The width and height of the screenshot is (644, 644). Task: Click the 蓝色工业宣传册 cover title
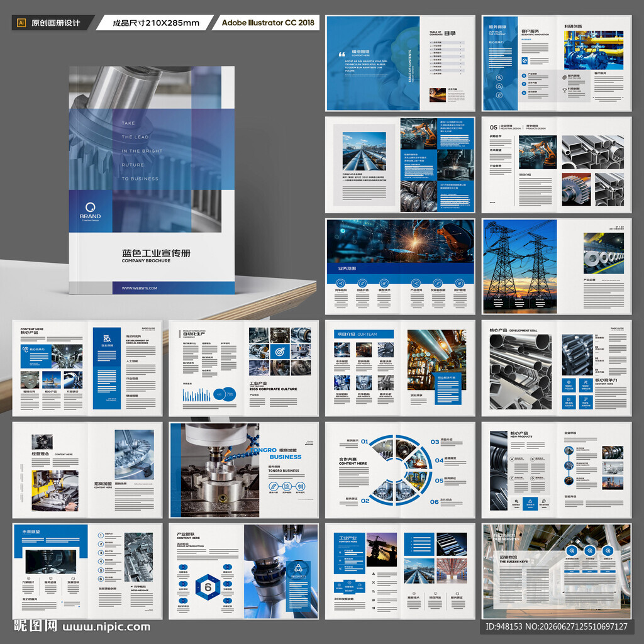click(156, 253)
